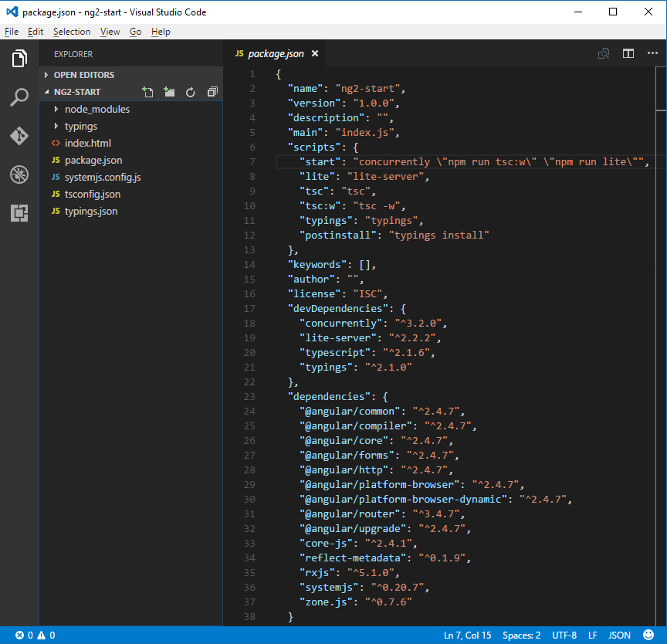The height and width of the screenshot is (644, 667).
Task: Open the View menu
Action: 110,32
